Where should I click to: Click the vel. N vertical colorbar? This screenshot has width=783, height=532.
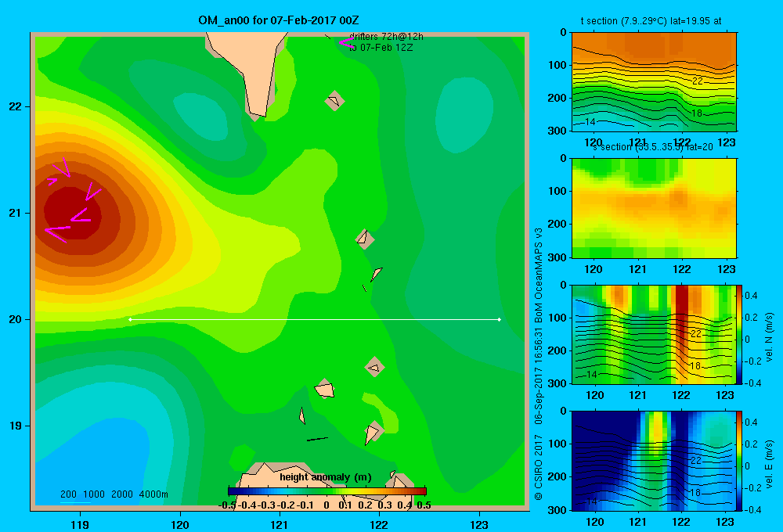(739, 334)
